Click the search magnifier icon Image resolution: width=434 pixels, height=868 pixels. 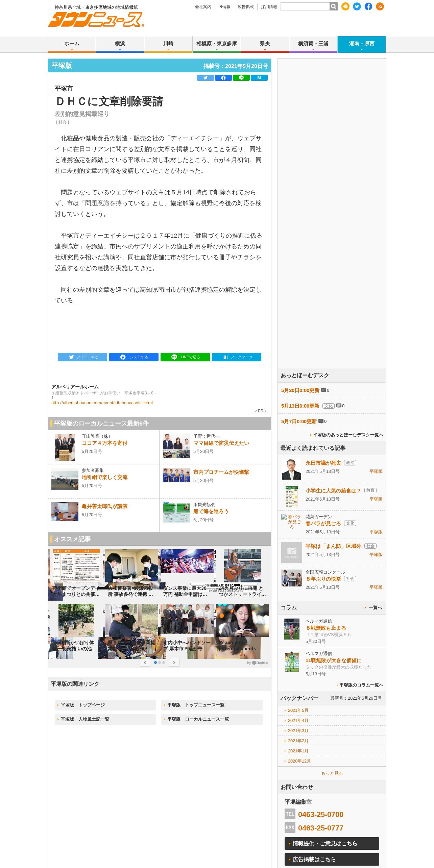point(333,6)
